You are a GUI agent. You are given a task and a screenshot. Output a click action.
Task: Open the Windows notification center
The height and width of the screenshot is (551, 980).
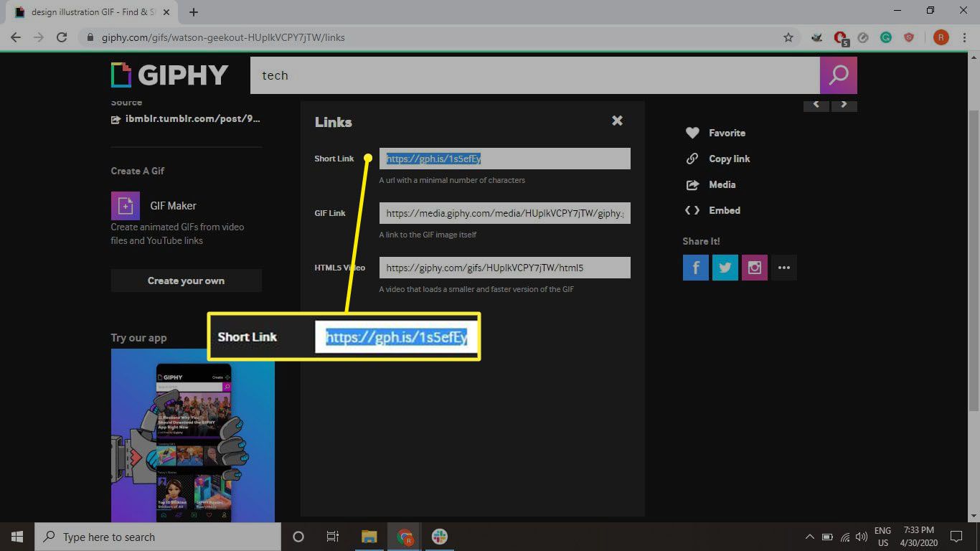[956, 537]
